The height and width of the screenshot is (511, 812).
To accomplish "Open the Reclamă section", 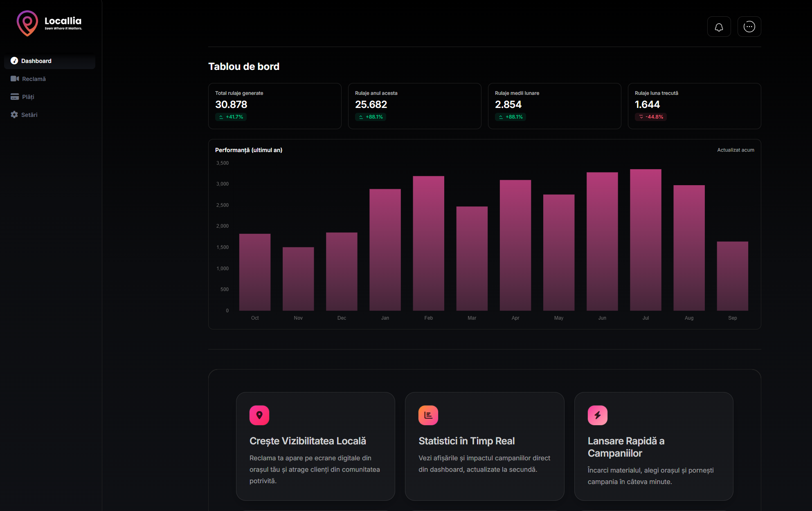I will [34, 78].
